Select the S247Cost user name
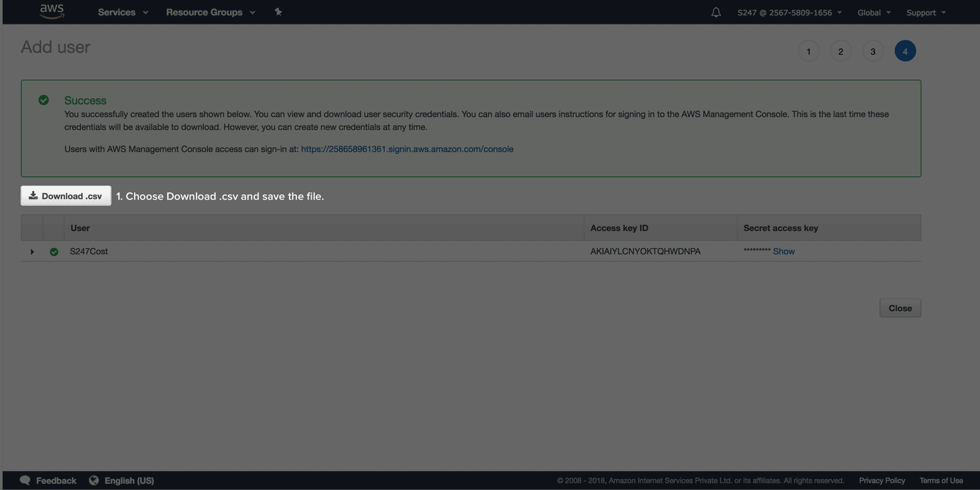 [89, 251]
